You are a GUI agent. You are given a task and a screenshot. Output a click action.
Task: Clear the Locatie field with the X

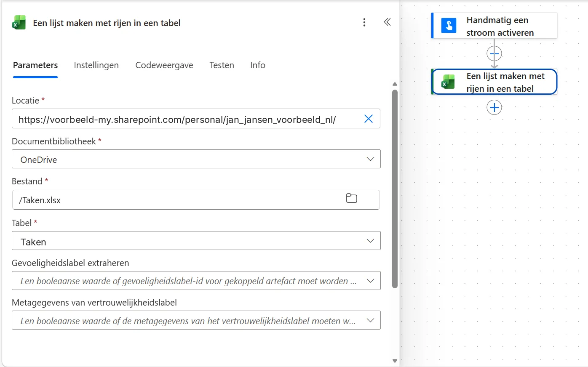pos(369,119)
